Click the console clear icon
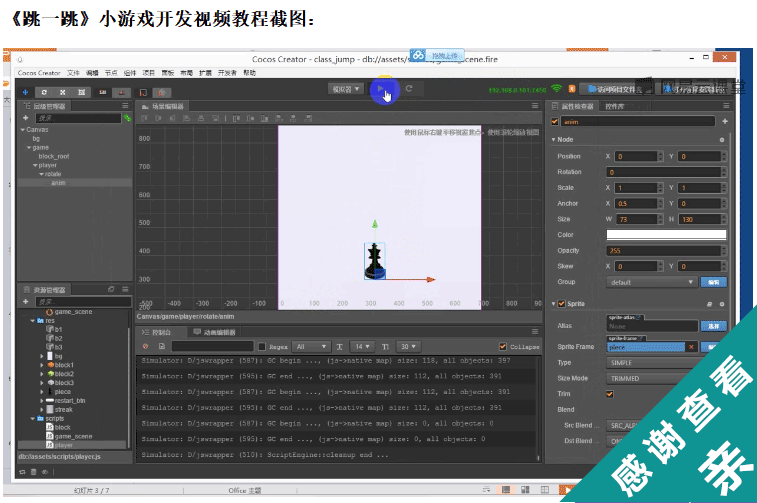 145,347
